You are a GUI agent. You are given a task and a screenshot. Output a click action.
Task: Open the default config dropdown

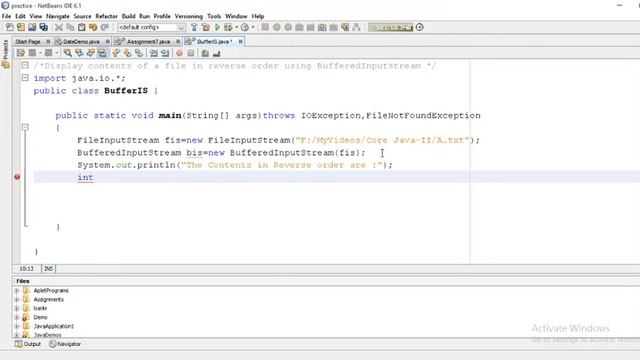[182, 27]
